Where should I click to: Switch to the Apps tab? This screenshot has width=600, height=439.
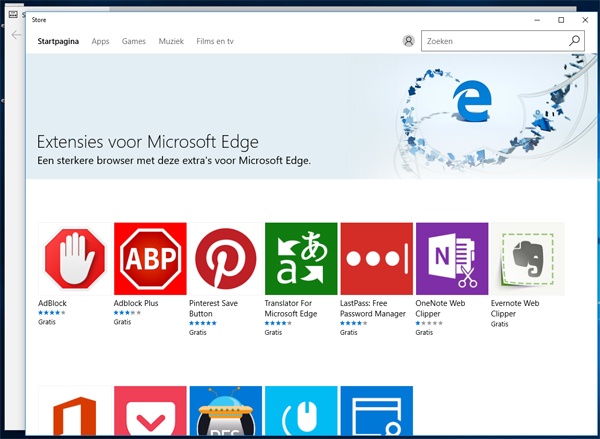click(100, 41)
